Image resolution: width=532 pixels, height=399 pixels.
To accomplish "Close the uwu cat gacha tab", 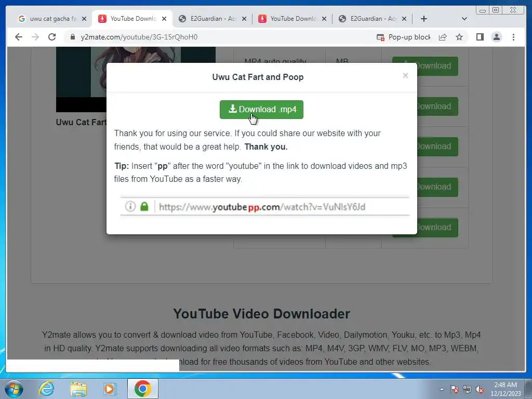I will (x=84, y=19).
